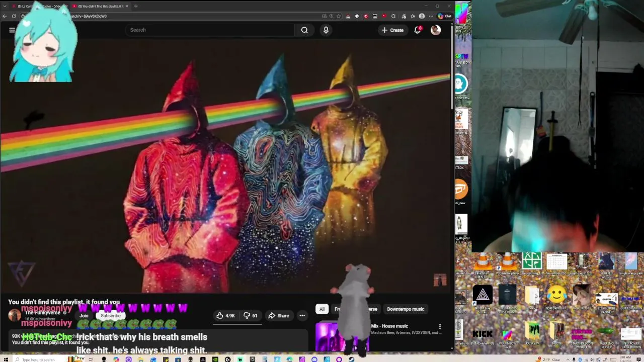Subscribe to The Funkyverse channel
644x362 pixels.
(x=110, y=316)
